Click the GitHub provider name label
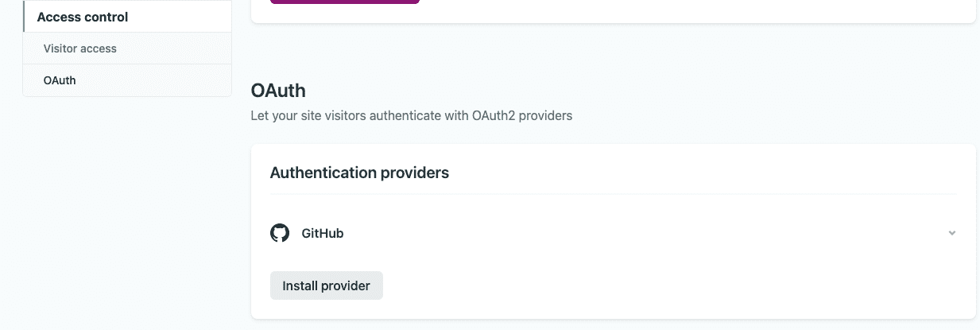Image resolution: width=980 pixels, height=330 pixels. (323, 233)
